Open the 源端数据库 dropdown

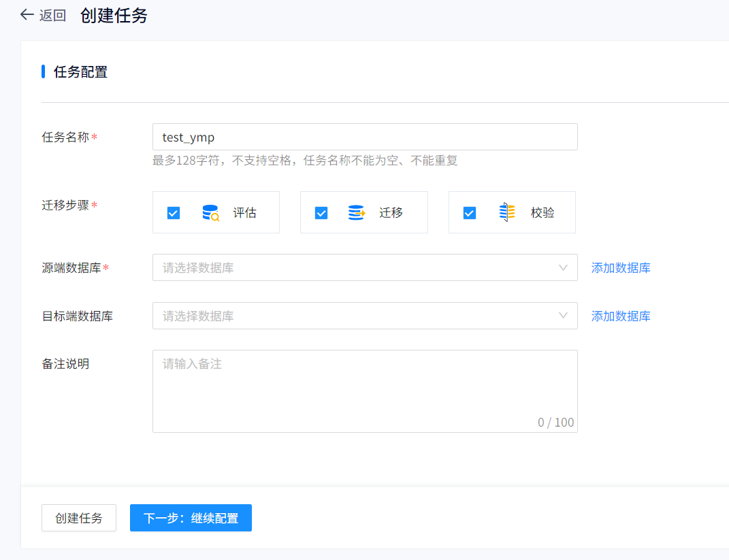pyautogui.click(x=365, y=267)
